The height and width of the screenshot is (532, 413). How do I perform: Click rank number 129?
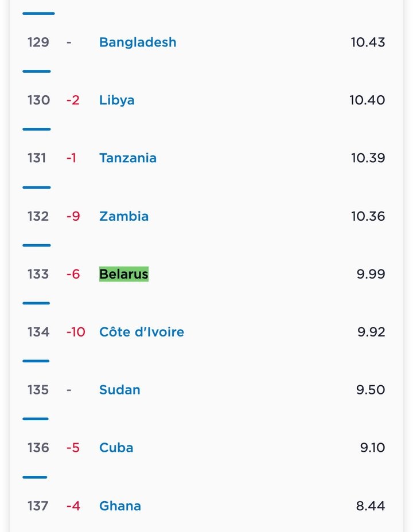click(x=38, y=42)
